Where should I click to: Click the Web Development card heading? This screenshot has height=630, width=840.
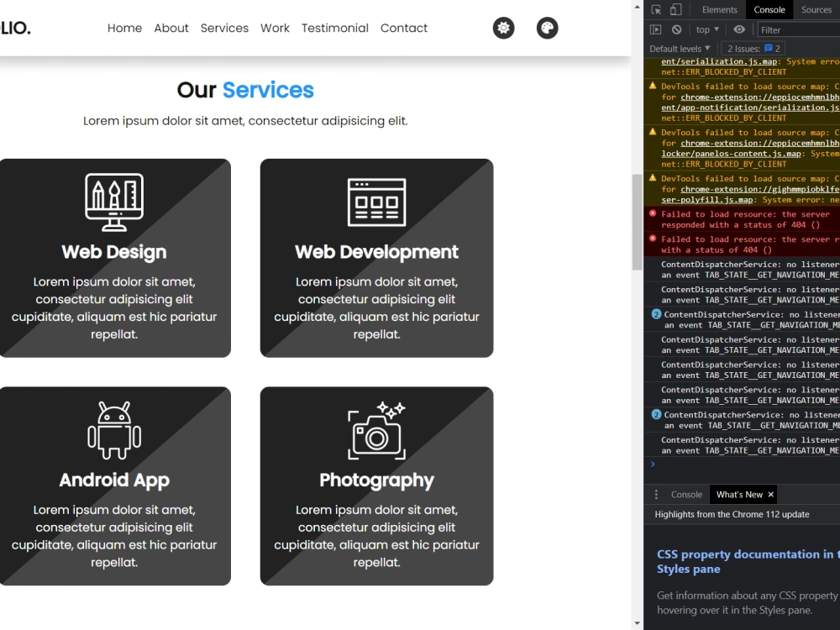tap(376, 252)
